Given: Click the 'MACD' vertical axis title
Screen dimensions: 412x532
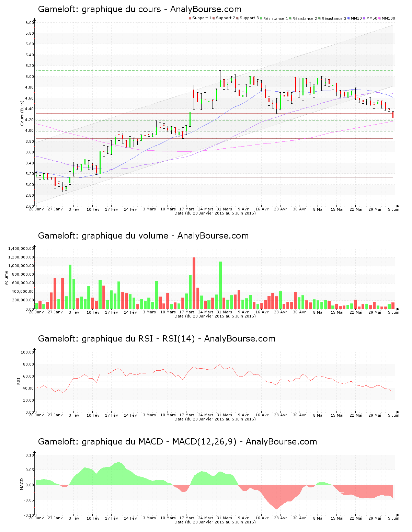Looking at the screenshot, I should [x=22, y=484].
